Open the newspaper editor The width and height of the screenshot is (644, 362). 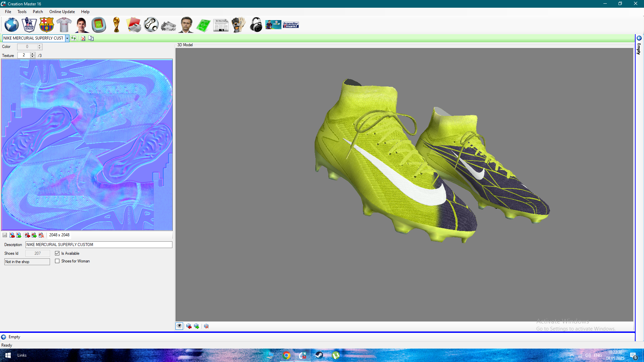(221, 25)
